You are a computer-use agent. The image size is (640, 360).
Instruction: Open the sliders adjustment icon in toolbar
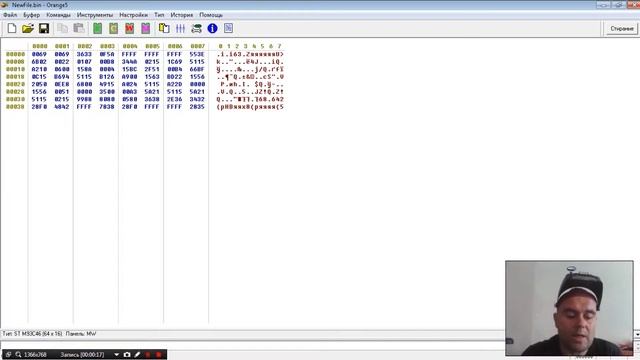[x=180, y=28]
